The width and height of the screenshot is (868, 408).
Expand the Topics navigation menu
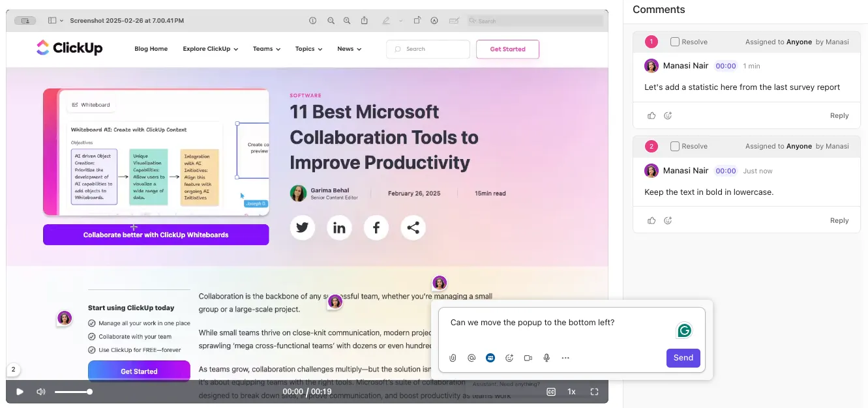[x=309, y=49]
